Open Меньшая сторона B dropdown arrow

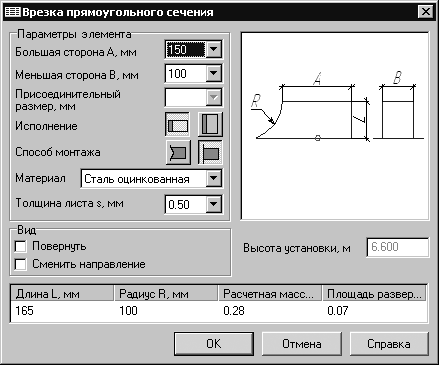(214, 73)
